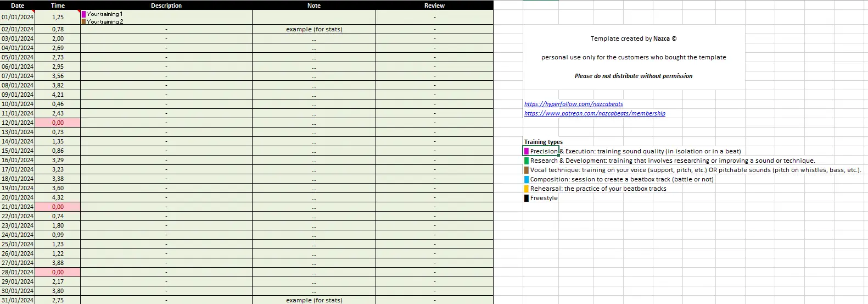
Task: Select the blue Composition color marker
Action: tap(527, 179)
